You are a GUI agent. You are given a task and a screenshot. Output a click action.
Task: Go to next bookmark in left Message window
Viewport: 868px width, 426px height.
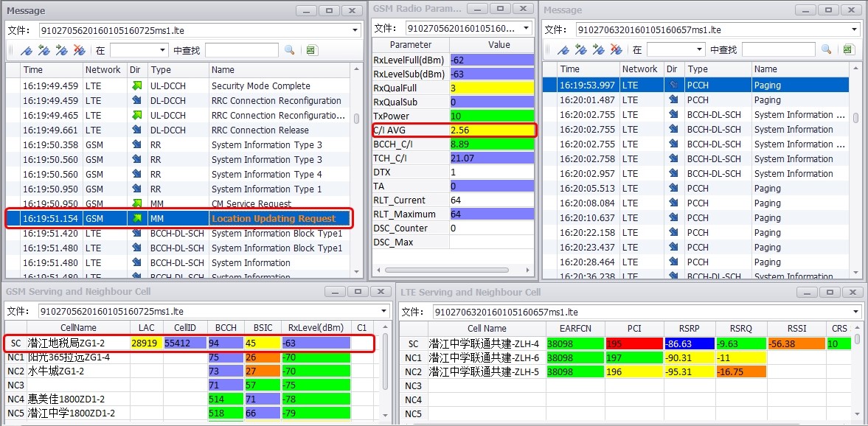[62, 50]
